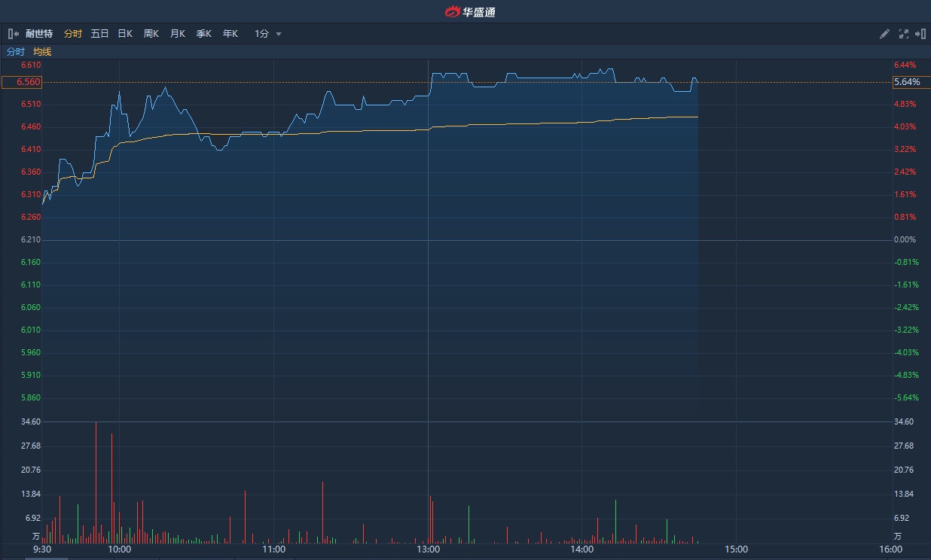Select the 1分 period option

click(x=261, y=34)
